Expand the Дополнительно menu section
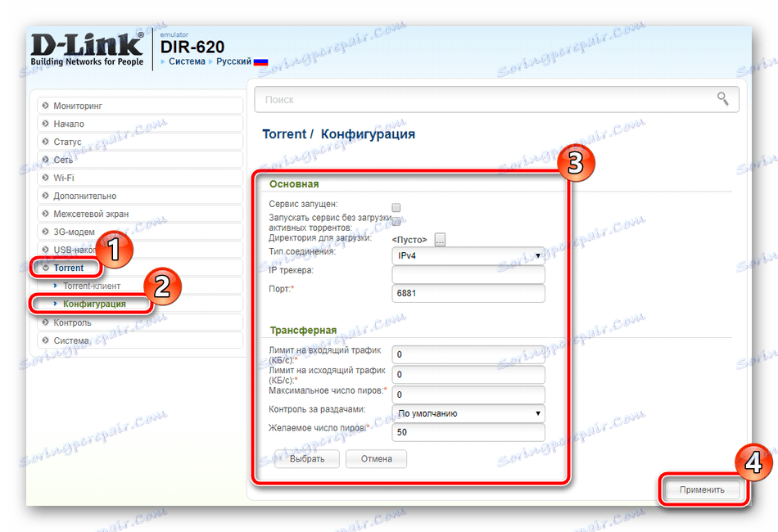 point(140,196)
